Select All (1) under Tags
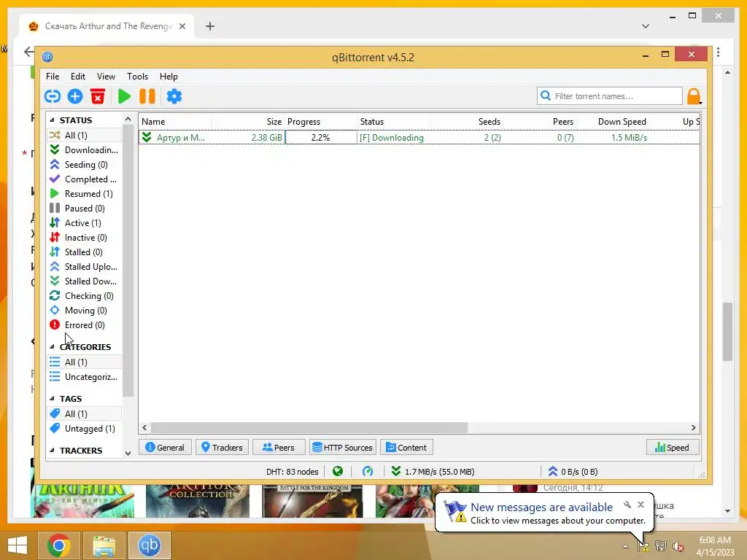Viewport: 747px width, 560px height. click(x=85, y=414)
